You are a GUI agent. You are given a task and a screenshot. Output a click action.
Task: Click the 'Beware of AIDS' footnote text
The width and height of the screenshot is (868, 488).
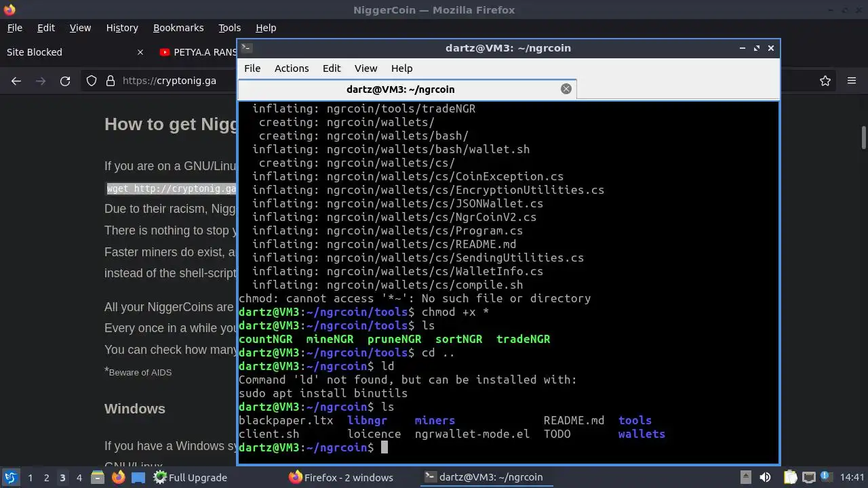pyautogui.click(x=140, y=372)
